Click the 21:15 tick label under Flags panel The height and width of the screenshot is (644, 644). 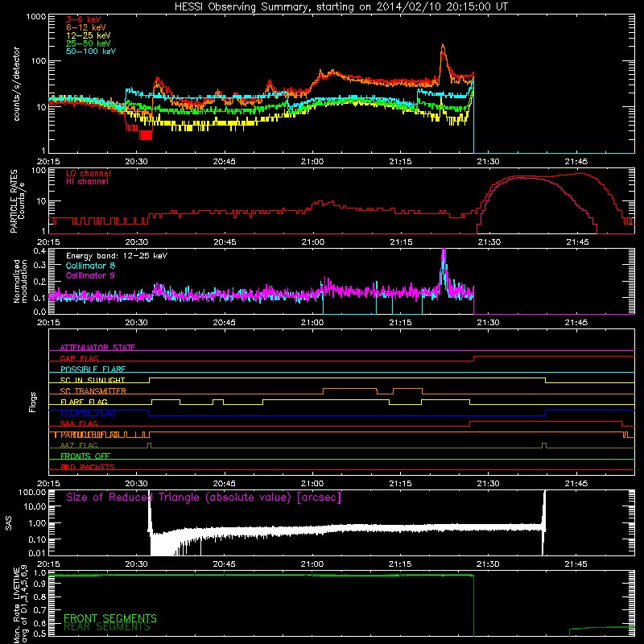[x=400, y=484]
